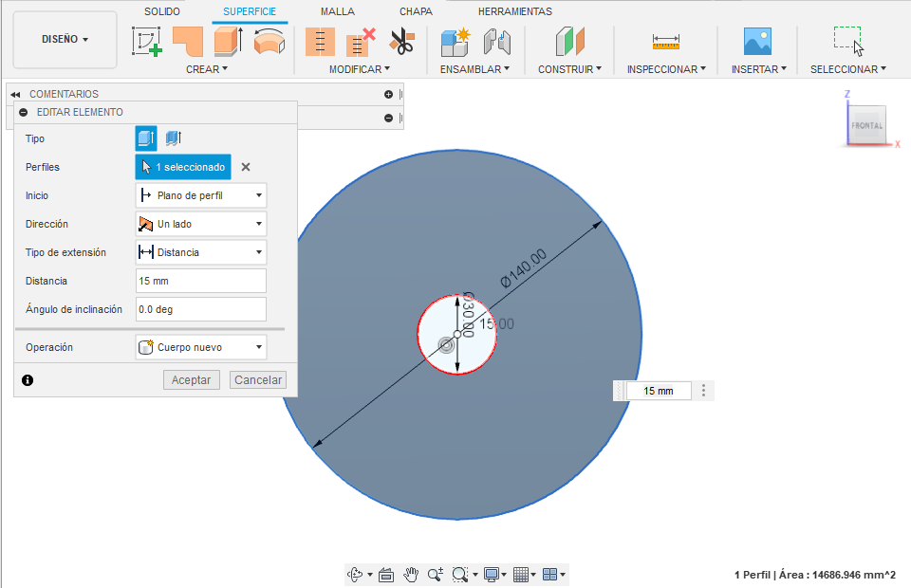The image size is (911, 588).
Task: Switch to the Superficie tab
Action: pyautogui.click(x=250, y=11)
